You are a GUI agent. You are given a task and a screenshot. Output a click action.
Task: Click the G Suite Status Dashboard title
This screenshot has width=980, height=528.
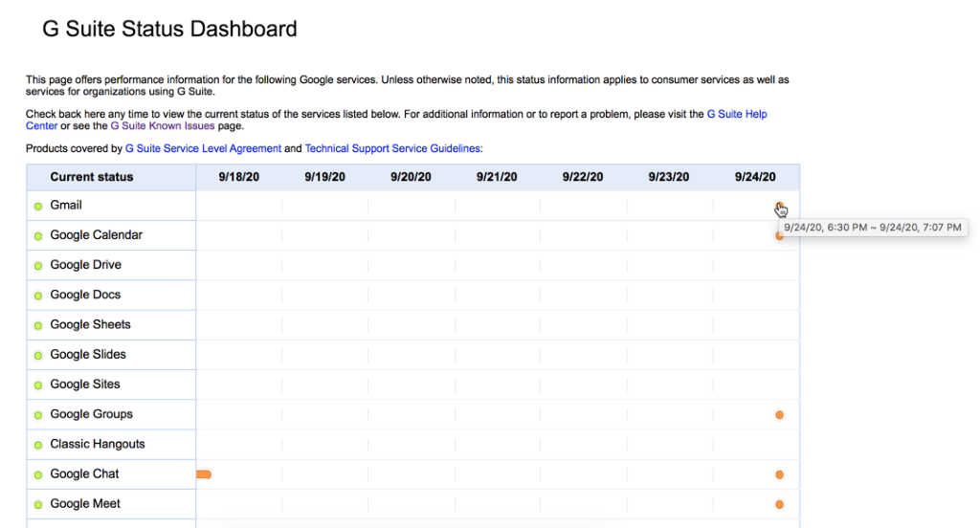(170, 29)
